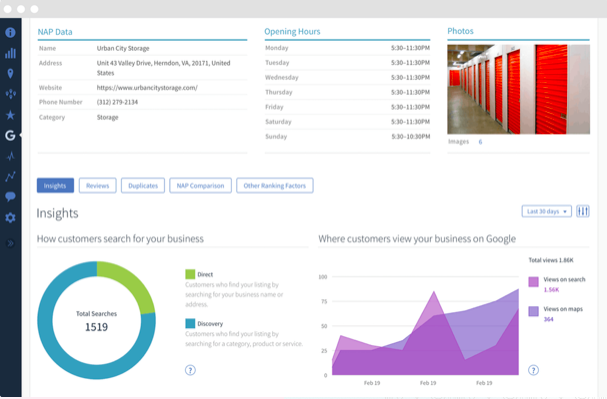
Task: Click the Wednesday opening hours row
Action: coord(347,77)
